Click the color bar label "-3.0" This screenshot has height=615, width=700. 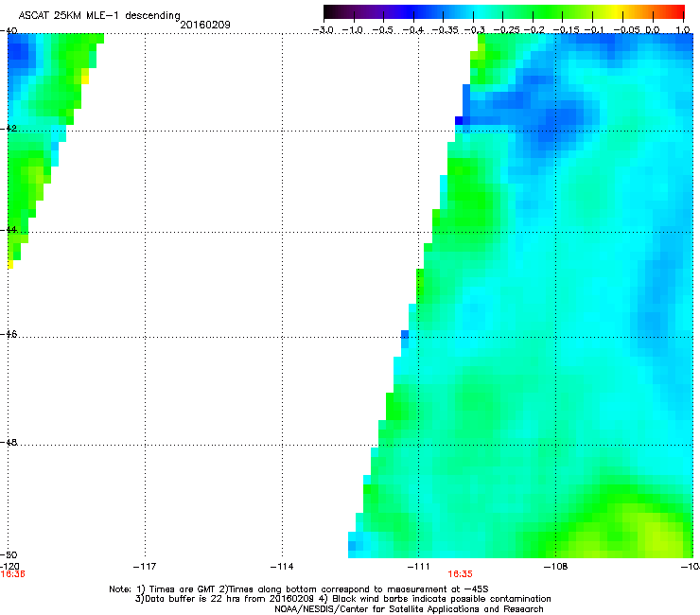click(323, 30)
